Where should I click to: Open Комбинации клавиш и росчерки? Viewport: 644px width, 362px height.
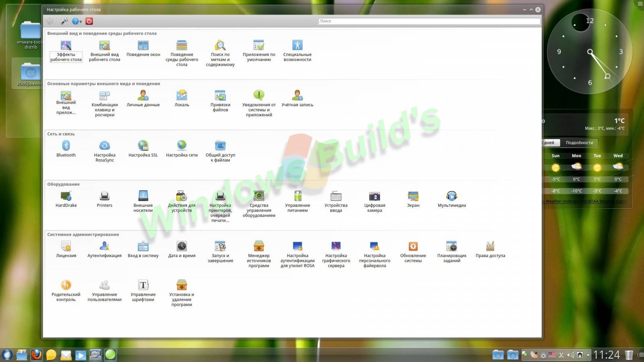(105, 104)
